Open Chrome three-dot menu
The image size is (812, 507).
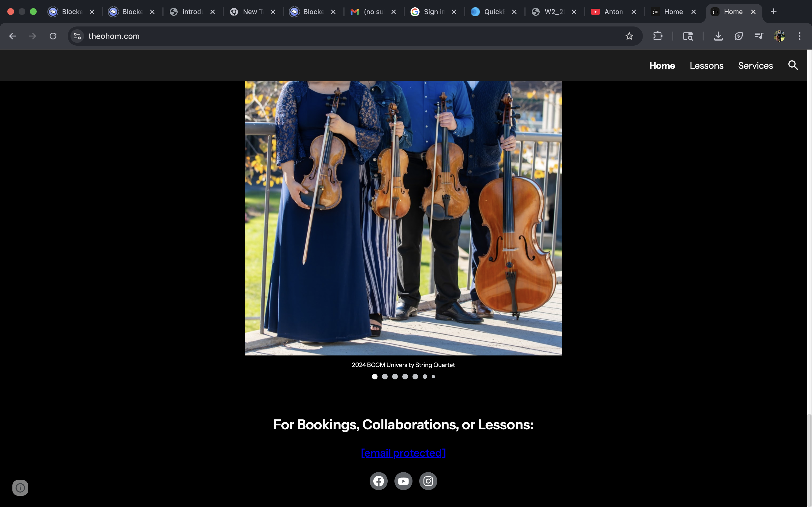tap(800, 36)
